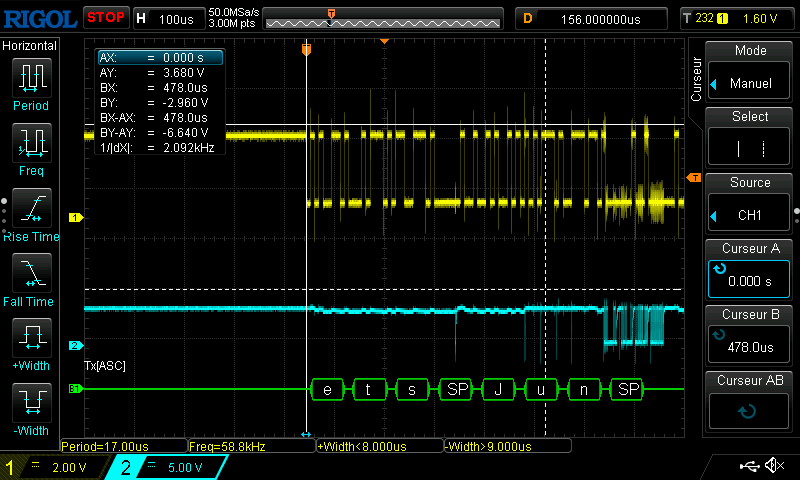
Task: Click the delay D 156.000000us field
Action: (x=591, y=19)
